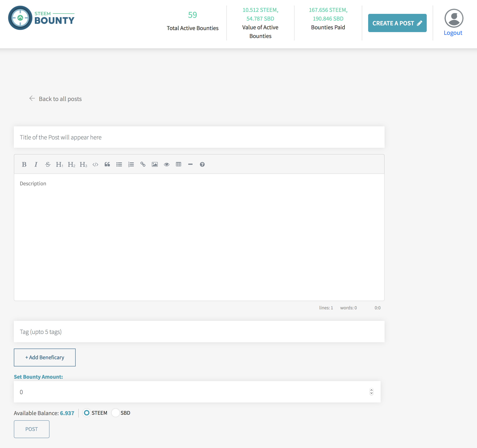Select the SBD currency radio button
477x448 pixels.
tap(116, 413)
